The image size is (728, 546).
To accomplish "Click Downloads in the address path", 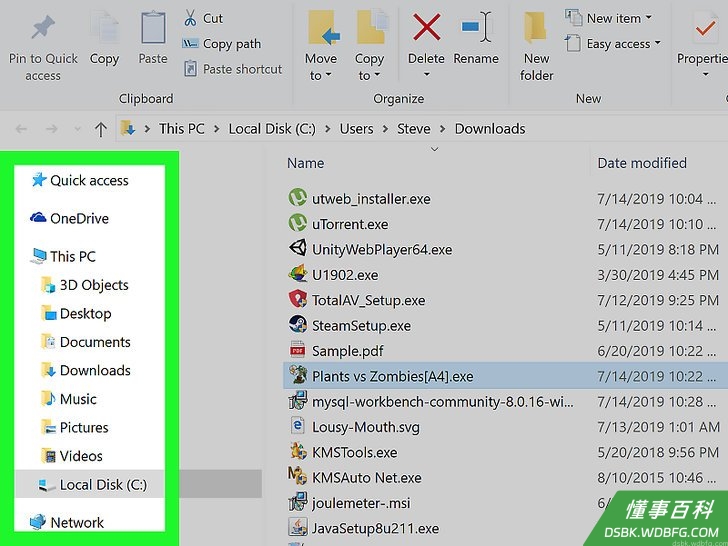I will 490,129.
